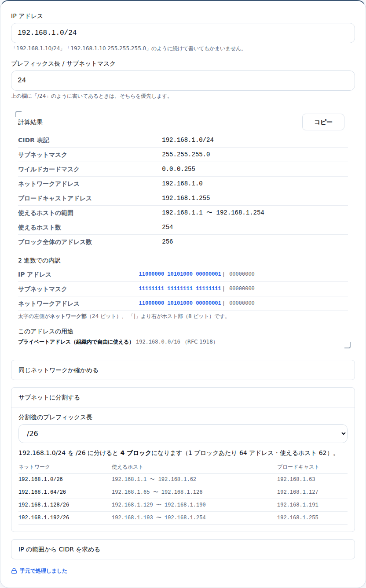
Task: Click the ブロック全体のアドレス数 value 256
Action: pyautogui.click(x=168, y=242)
